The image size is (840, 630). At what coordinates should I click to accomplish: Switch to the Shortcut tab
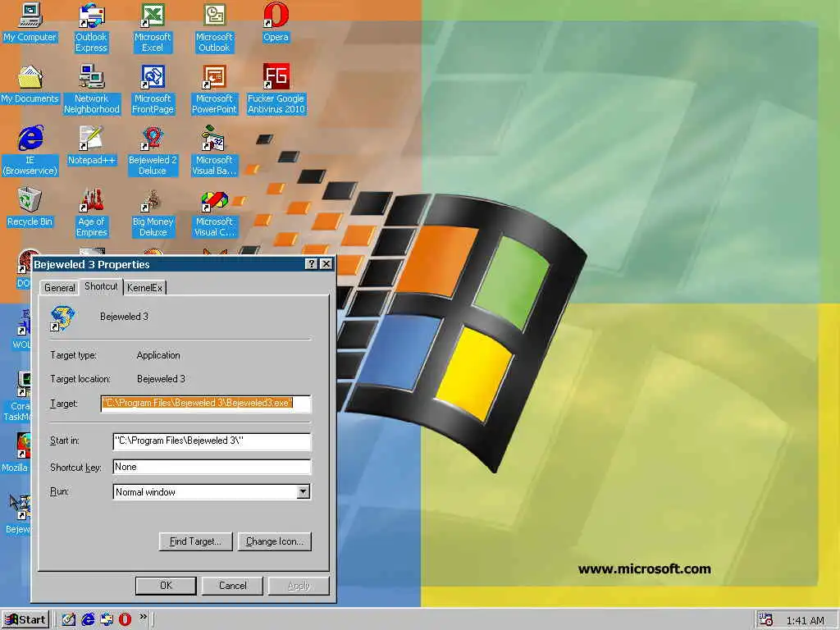[x=101, y=286]
